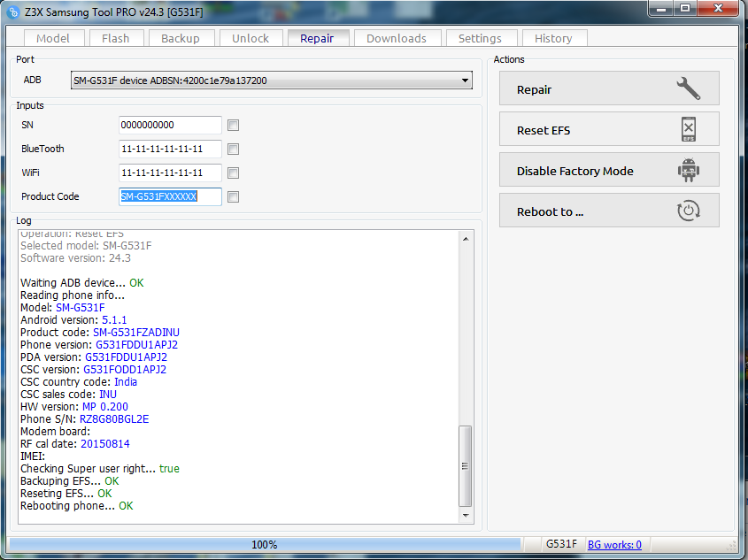Select the Unlock tab
This screenshot has width=748, height=560.
[x=251, y=38]
